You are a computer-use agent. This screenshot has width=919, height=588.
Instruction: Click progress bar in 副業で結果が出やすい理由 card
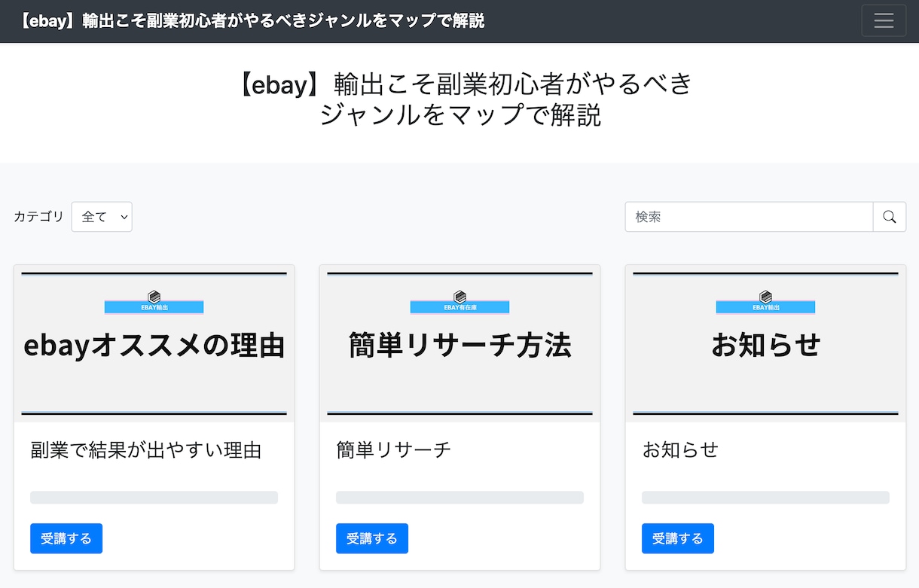pos(154,498)
